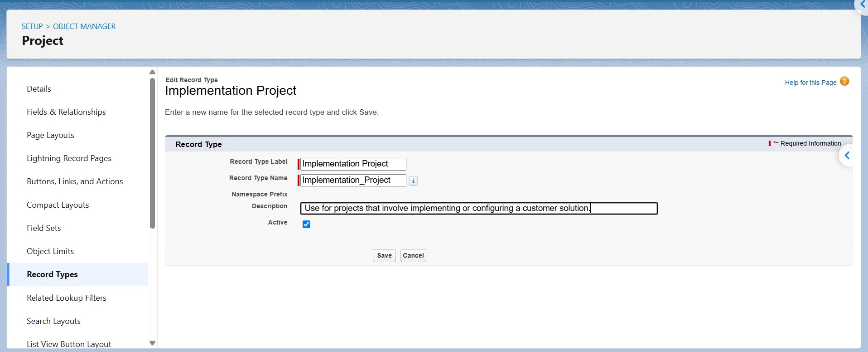Open Buttons, Links, and Actions
Image resolution: width=868 pixels, height=352 pixels.
coord(75,181)
